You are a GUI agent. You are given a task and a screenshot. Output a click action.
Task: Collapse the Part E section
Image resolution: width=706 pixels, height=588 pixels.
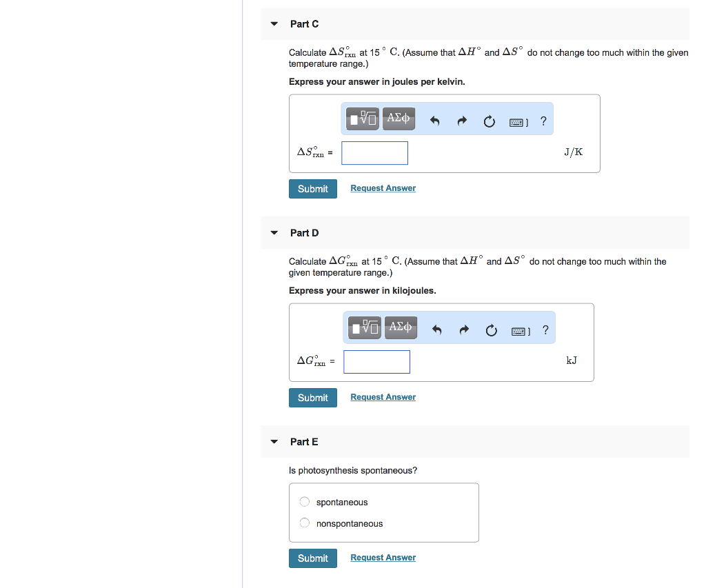[x=274, y=442]
